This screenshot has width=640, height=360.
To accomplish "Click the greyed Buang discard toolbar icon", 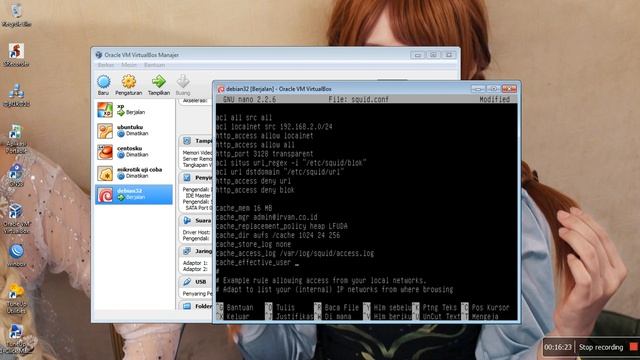I will pos(183,82).
